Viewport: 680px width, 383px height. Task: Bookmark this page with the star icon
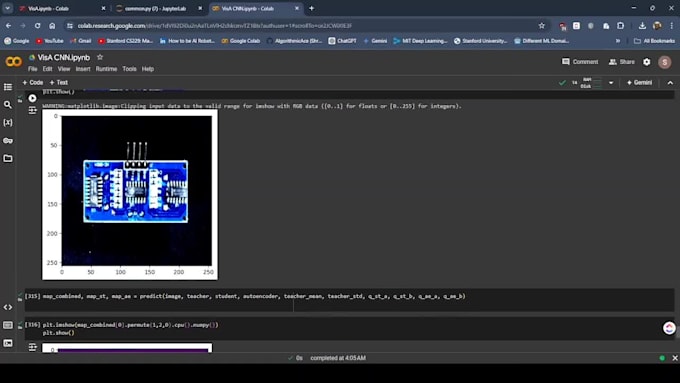[x=542, y=26]
